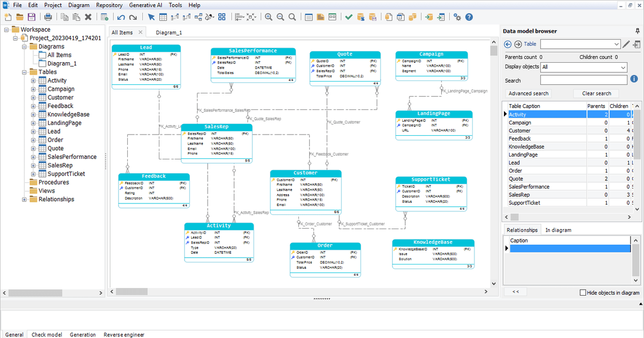
Task: Unpin the Data model browser panel
Action: point(636,31)
